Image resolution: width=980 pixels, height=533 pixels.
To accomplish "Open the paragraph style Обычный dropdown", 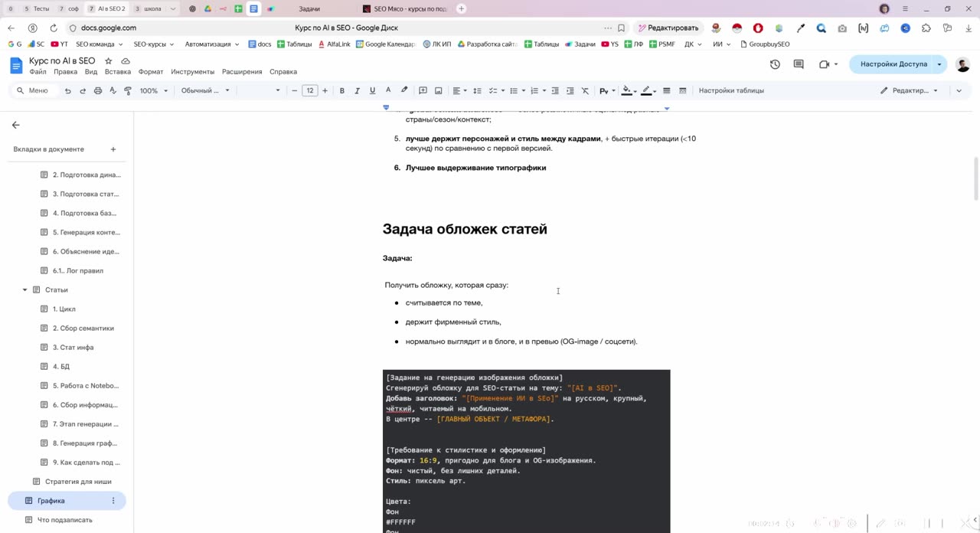I will pyautogui.click(x=205, y=90).
